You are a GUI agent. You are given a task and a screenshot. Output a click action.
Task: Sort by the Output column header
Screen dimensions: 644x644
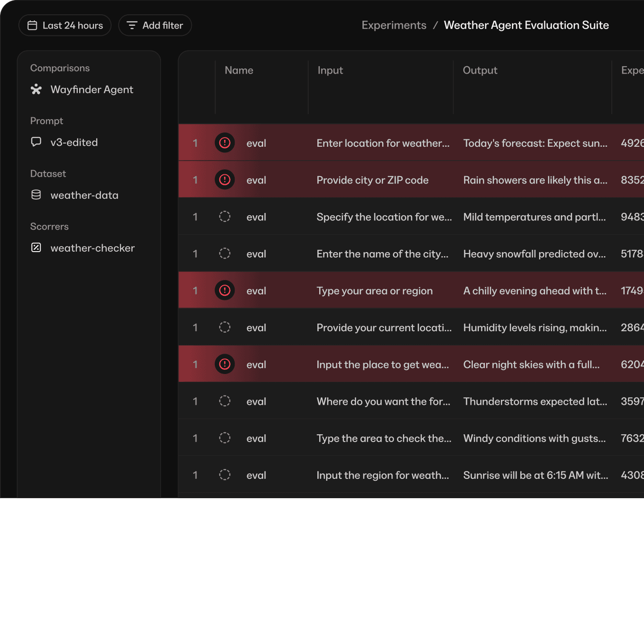coord(480,70)
